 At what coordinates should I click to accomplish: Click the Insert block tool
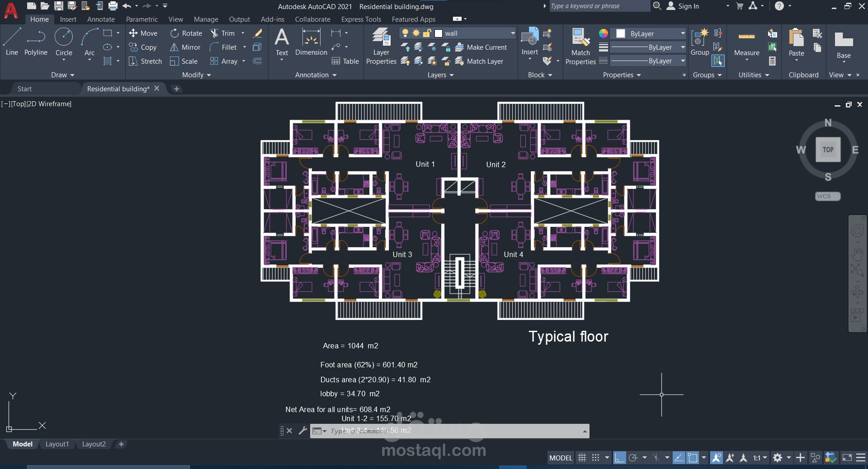point(529,42)
